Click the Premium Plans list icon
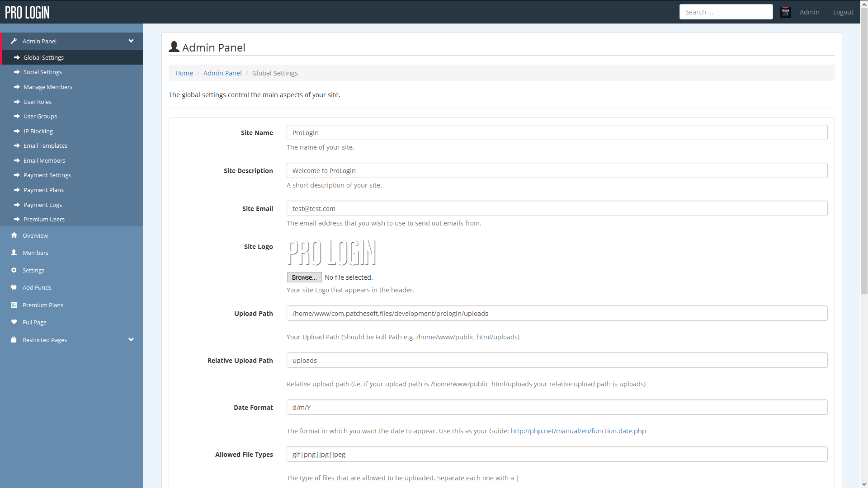Image resolution: width=868 pixels, height=488 pixels. tap(14, 305)
